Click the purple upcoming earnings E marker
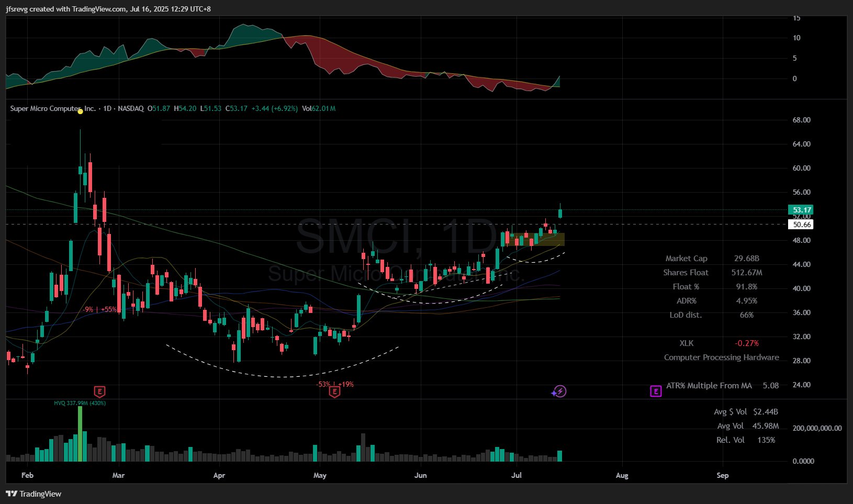Screen dimensions: 853x504 tap(656, 391)
